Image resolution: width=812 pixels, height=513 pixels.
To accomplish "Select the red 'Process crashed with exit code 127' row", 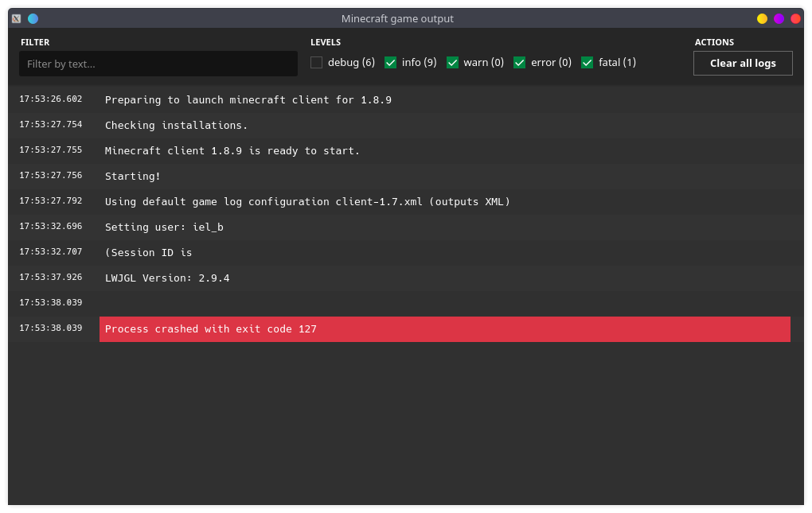I will [x=444, y=329].
